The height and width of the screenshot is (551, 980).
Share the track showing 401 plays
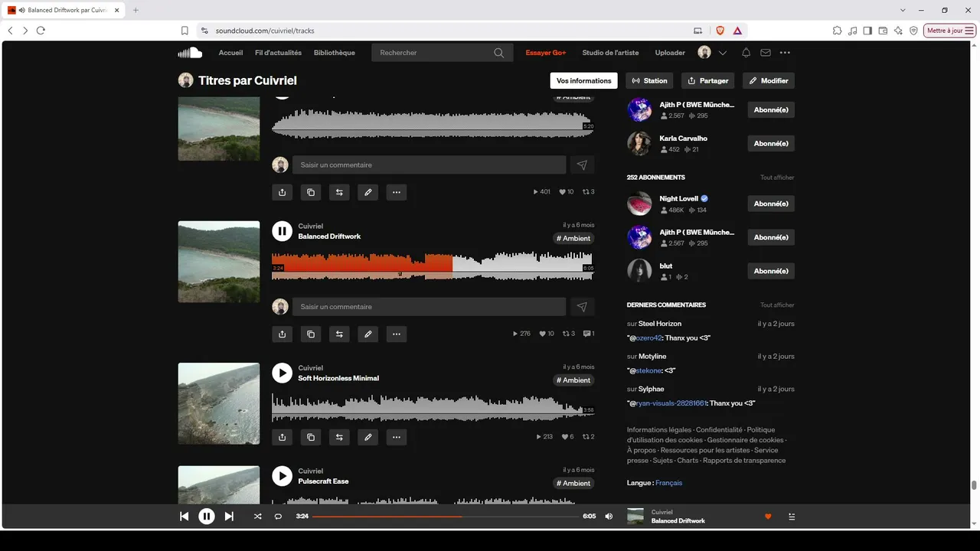pyautogui.click(x=283, y=192)
